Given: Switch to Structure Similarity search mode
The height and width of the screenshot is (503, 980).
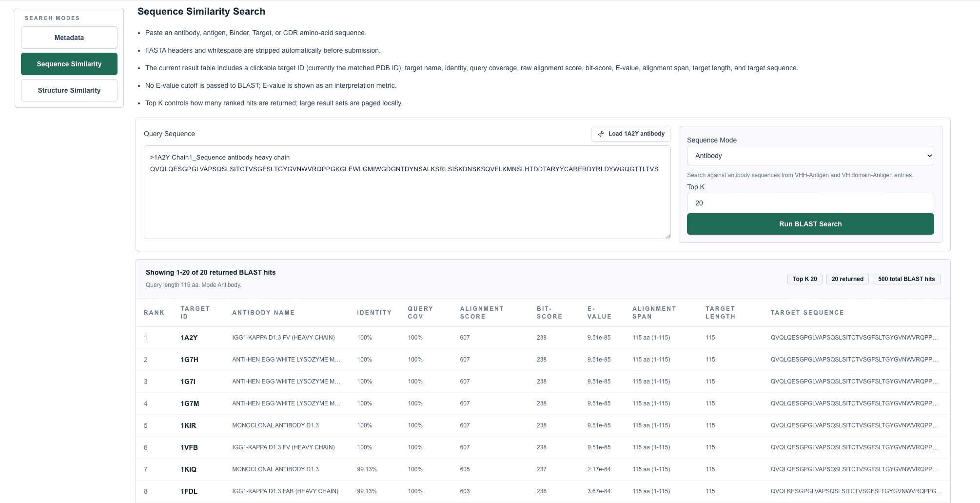Looking at the screenshot, I should 69,90.
